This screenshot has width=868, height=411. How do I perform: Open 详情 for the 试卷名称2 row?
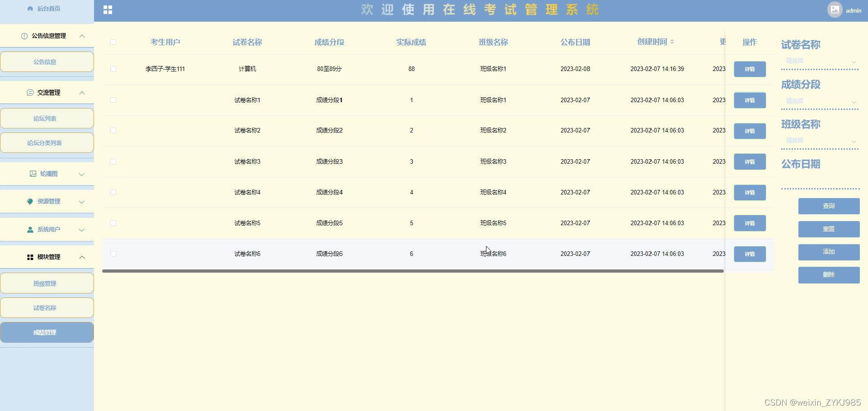click(750, 131)
